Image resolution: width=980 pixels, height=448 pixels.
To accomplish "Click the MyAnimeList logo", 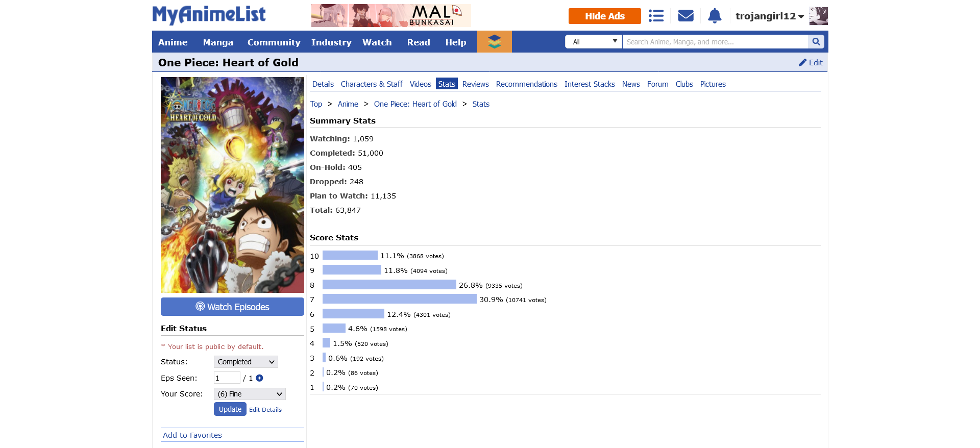I will pyautogui.click(x=209, y=15).
